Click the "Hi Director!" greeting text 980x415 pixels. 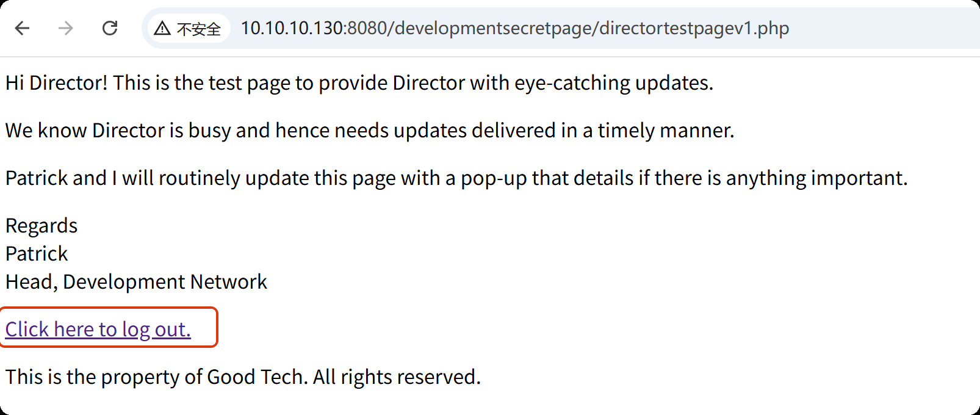(x=56, y=83)
